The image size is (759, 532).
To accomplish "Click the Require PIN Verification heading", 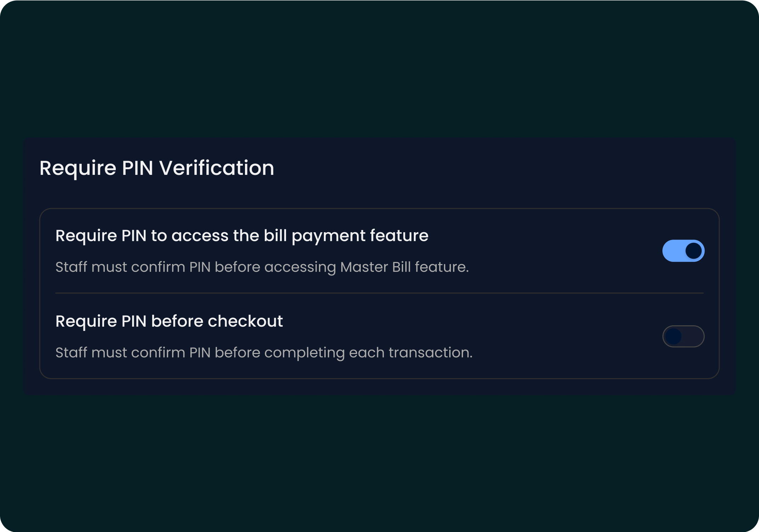I will pos(156,168).
